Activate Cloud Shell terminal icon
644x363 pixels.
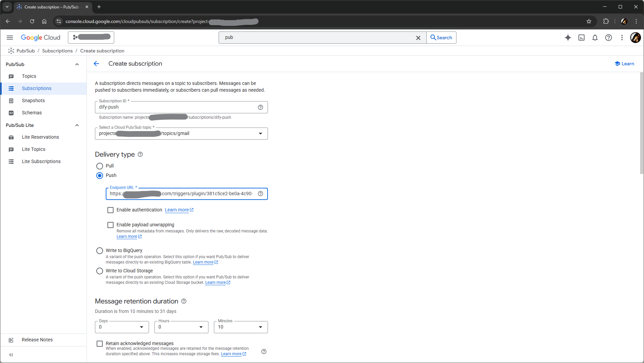(581, 38)
